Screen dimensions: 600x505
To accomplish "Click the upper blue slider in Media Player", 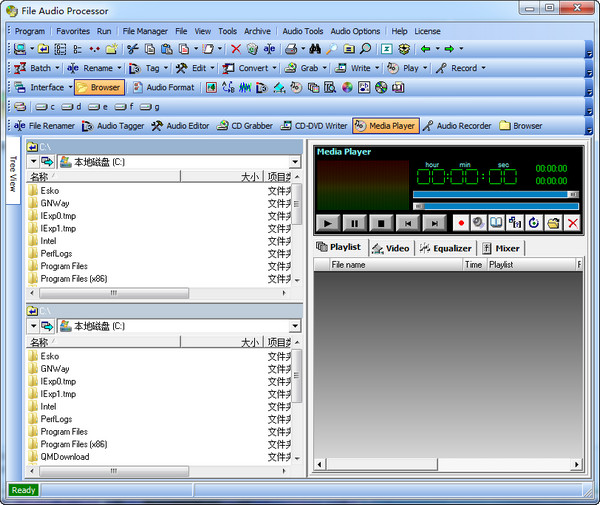I will coord(494,194).
